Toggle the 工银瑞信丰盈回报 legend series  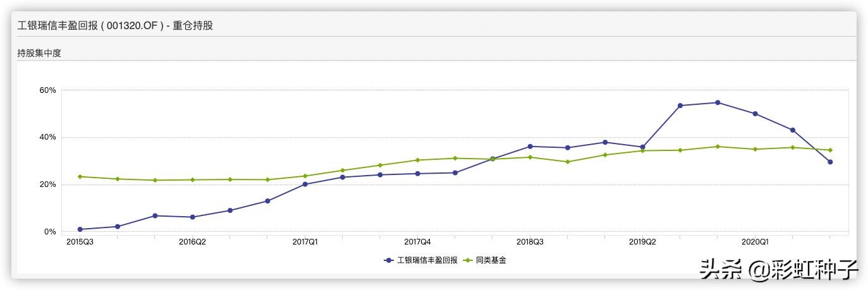tap(420, 260)
